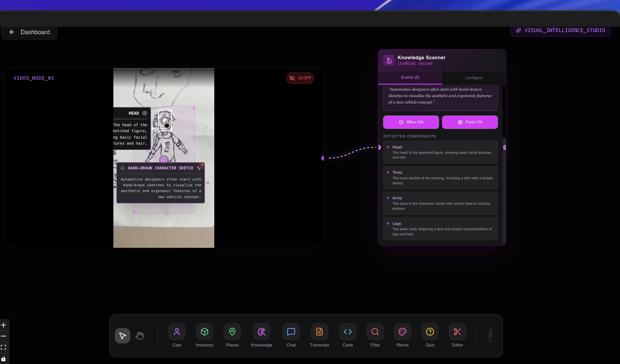Click the zoom in plus button

(4, 325)
